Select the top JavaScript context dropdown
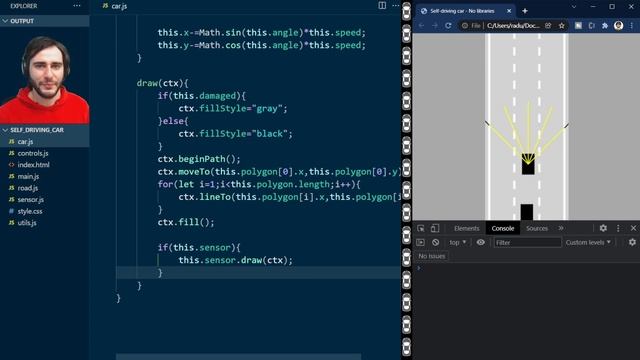 point(458,242)
